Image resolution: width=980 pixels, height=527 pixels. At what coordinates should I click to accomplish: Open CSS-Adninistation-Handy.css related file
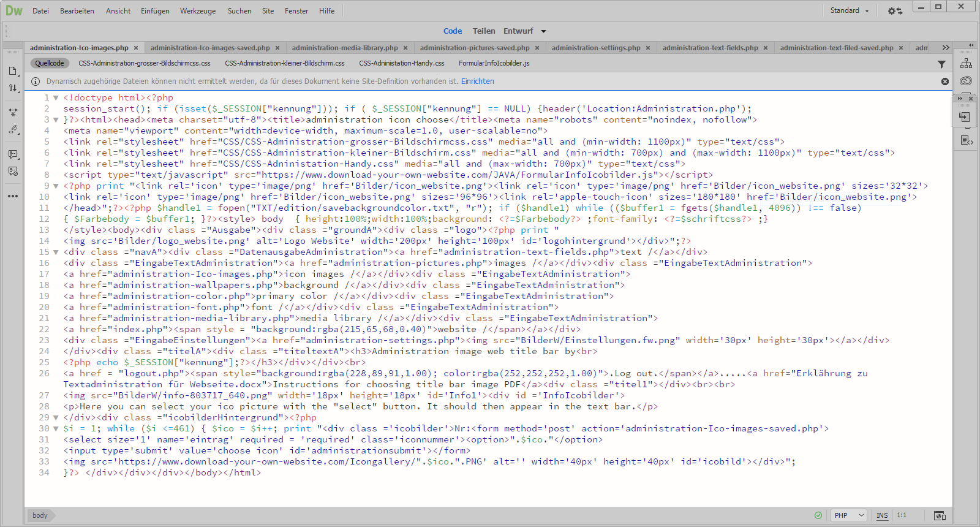(402, 63)
